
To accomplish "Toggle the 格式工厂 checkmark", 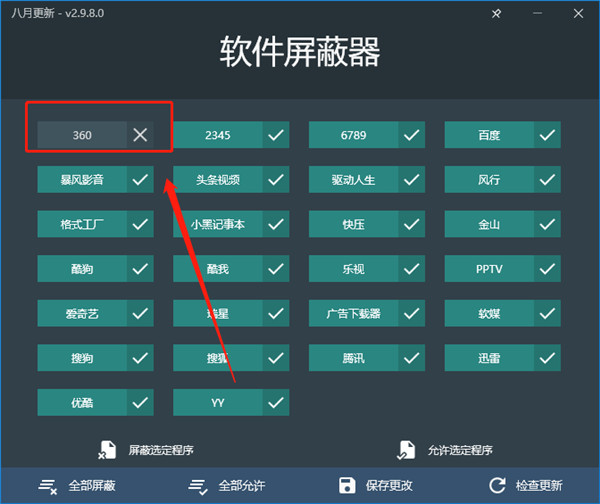I will (140, 224).
